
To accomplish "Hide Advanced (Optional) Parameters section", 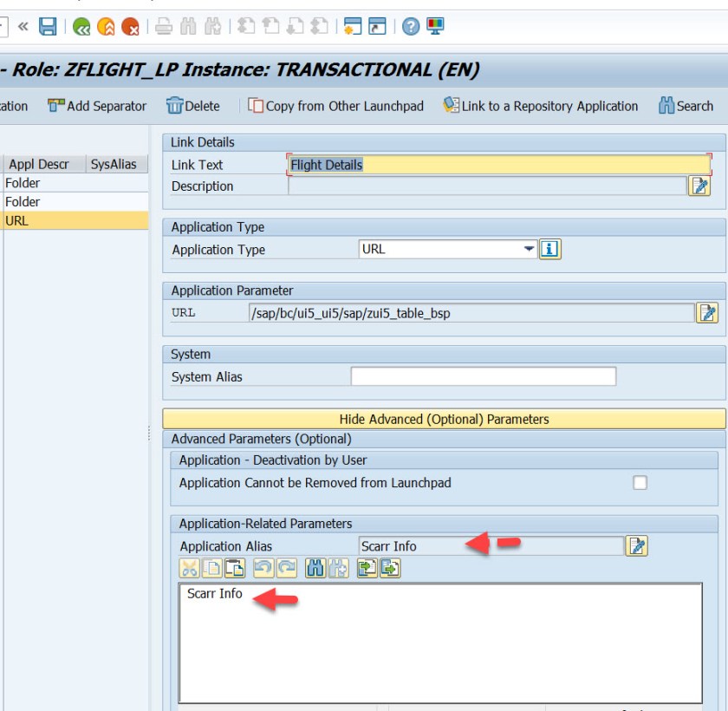I will click(444, 419).
